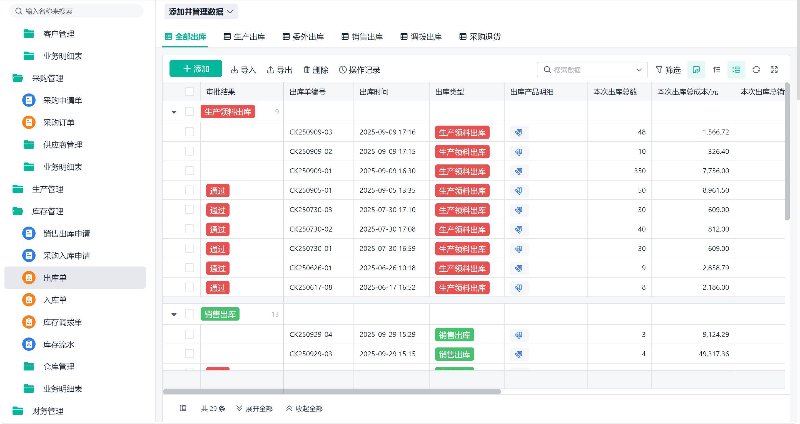Click the row height icon in toolbar
Screen dimensions: 800x424
(717, 69)
